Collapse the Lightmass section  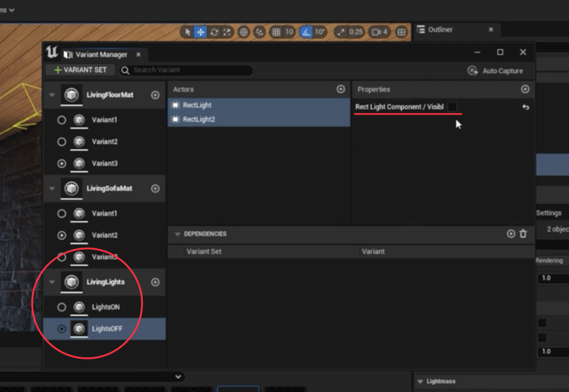coord(420,382)
